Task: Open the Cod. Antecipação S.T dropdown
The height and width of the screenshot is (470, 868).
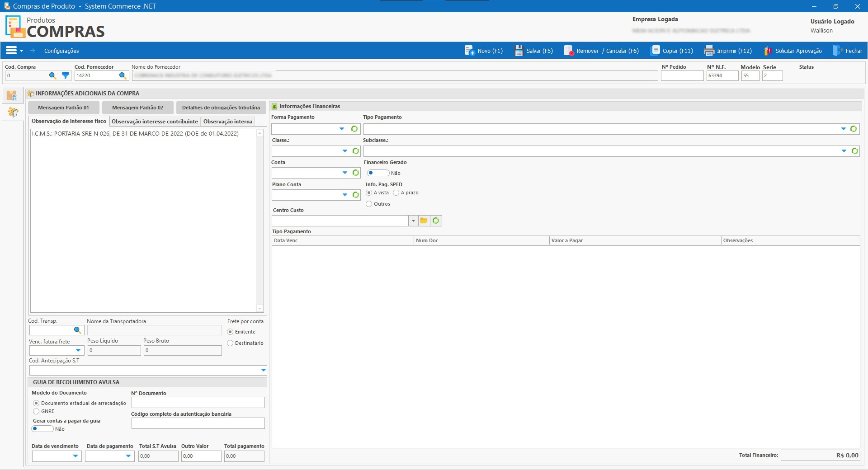Action: (x=263, y=370)
